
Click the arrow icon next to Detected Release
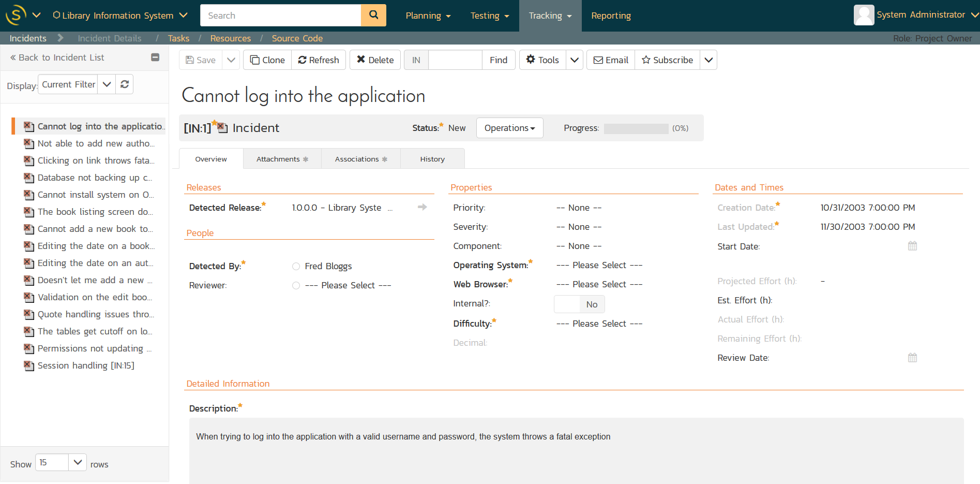coord(422,207)
